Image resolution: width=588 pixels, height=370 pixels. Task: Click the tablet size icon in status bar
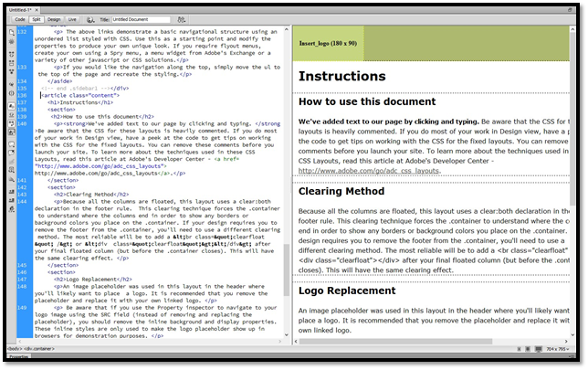528,349
